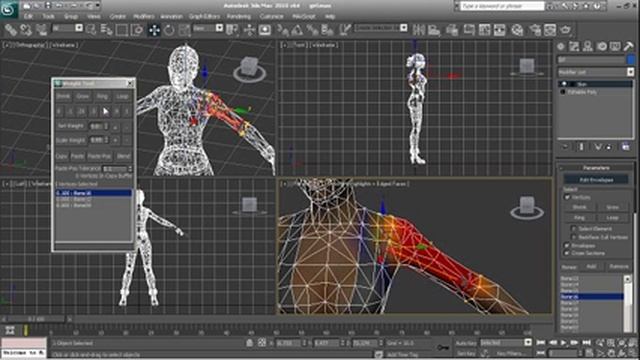The image size is (640, 360).
Task: Open the Render Setup dialog
Action: click(535, 29)
